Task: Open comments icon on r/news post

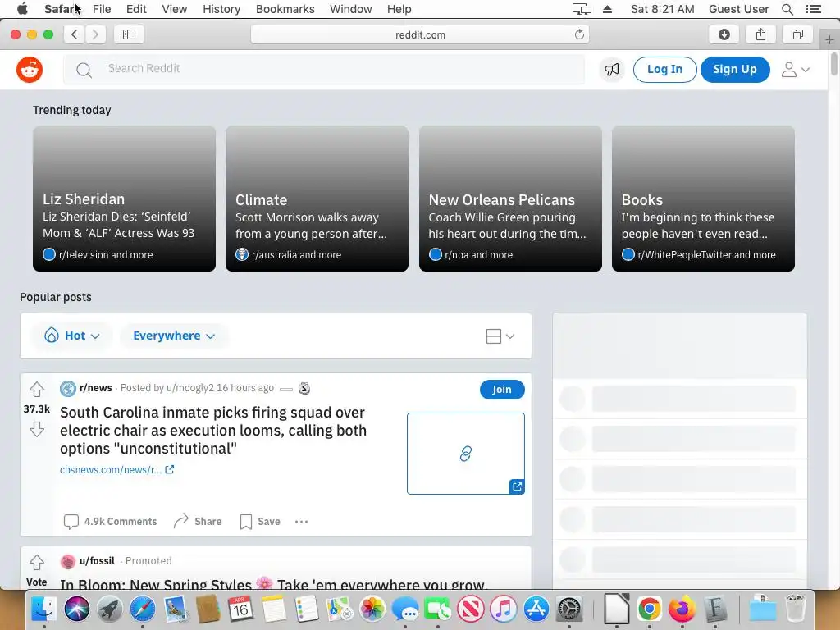Action: (71, 522)
